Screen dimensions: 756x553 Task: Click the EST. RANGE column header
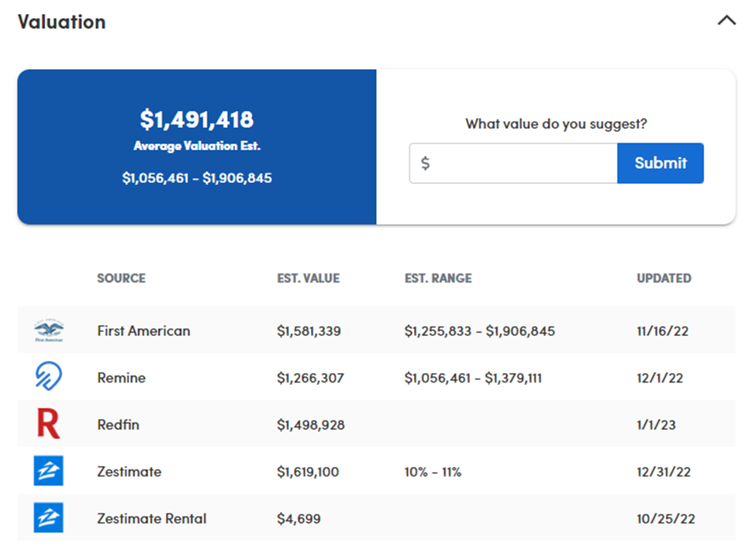tap(438, 278)
